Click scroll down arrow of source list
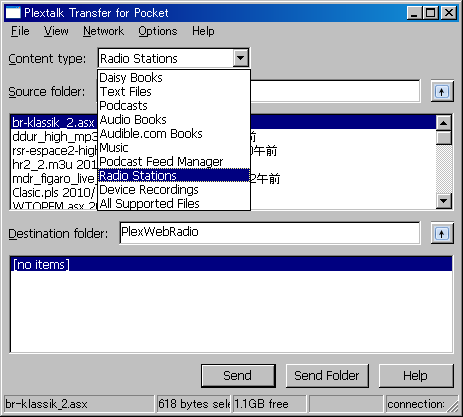The height and width of the screenshot is (417, 463). pos(444,201)
